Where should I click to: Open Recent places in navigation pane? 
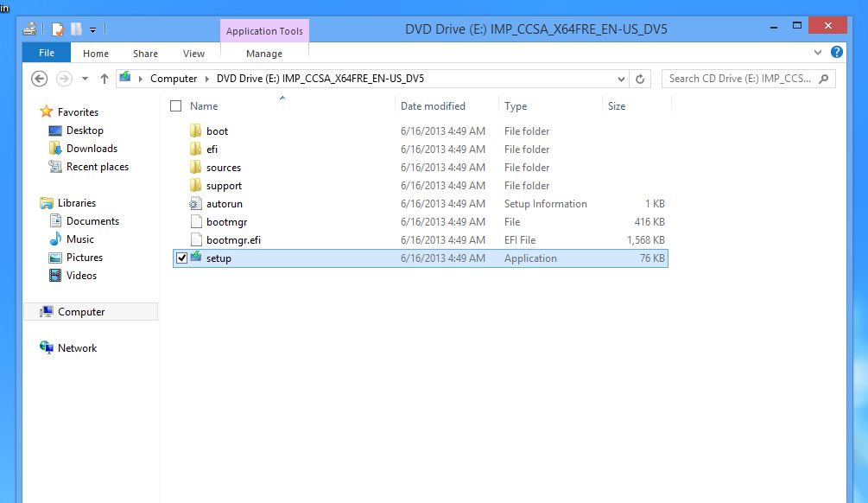(x=98, y=167)
